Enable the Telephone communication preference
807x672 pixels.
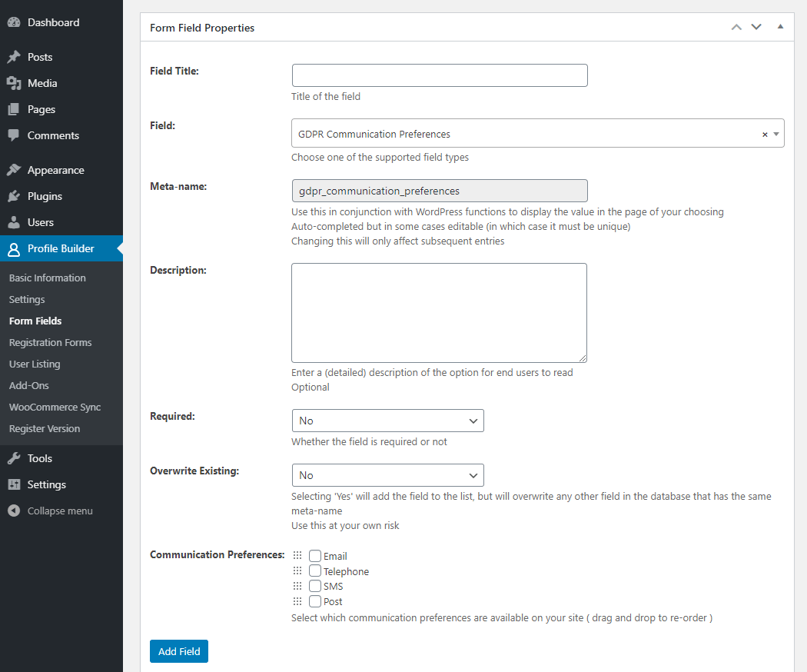(x=315, y=571)
